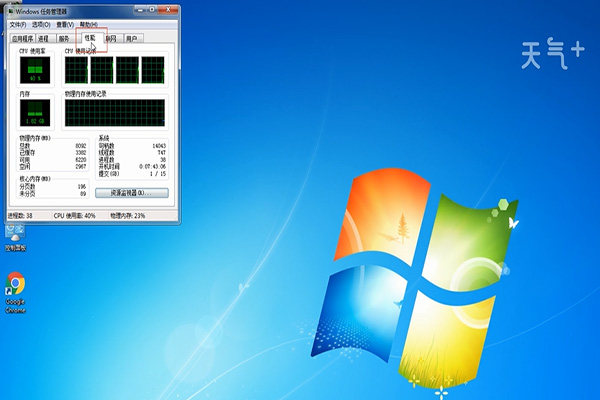
Task: Switch to the 服务 tab
Action: point(65,39)
